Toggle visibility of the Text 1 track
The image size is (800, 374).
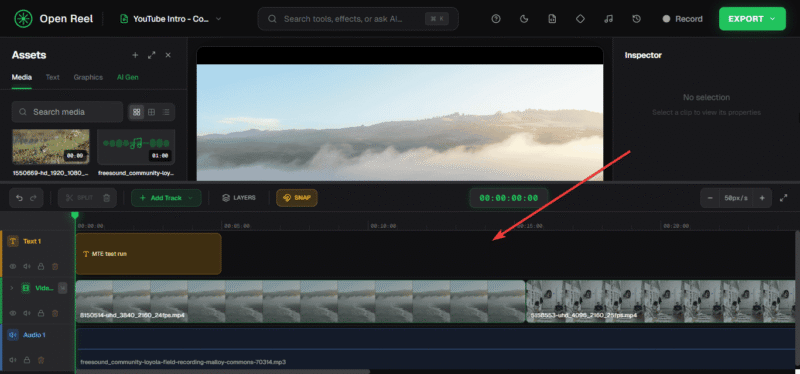tap(13, 266)
